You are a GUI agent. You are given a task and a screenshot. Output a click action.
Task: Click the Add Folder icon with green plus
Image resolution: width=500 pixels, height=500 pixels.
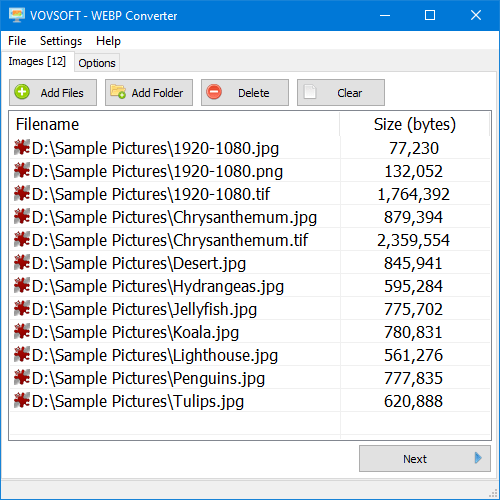coord(118,92)
